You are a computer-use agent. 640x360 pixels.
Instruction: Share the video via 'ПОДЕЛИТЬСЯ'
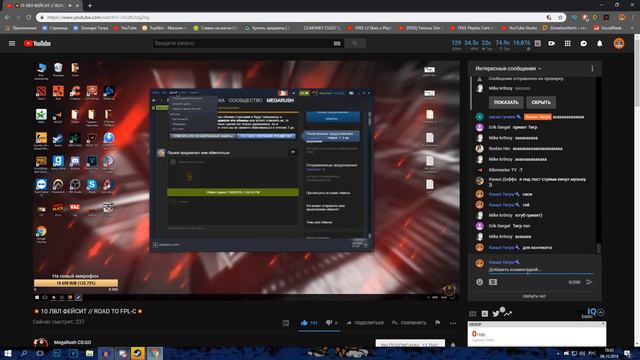click(x=365, y=322)
